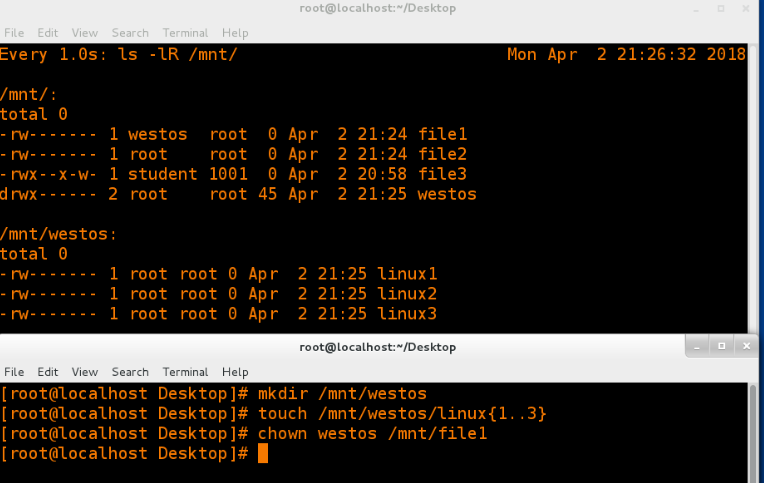764x483 pixels.
Task: Click the 'linux1' filename in listing
Action: (x=407, y=274)
